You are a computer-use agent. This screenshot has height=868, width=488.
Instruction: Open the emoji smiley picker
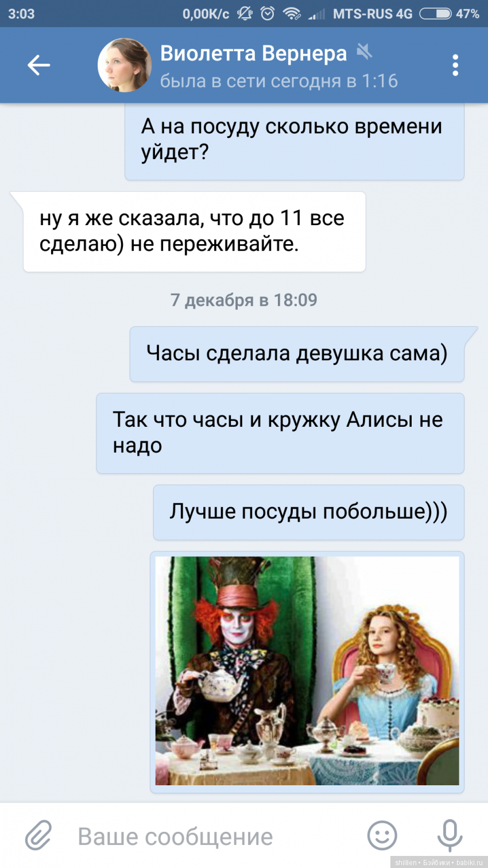click(382, 835)
